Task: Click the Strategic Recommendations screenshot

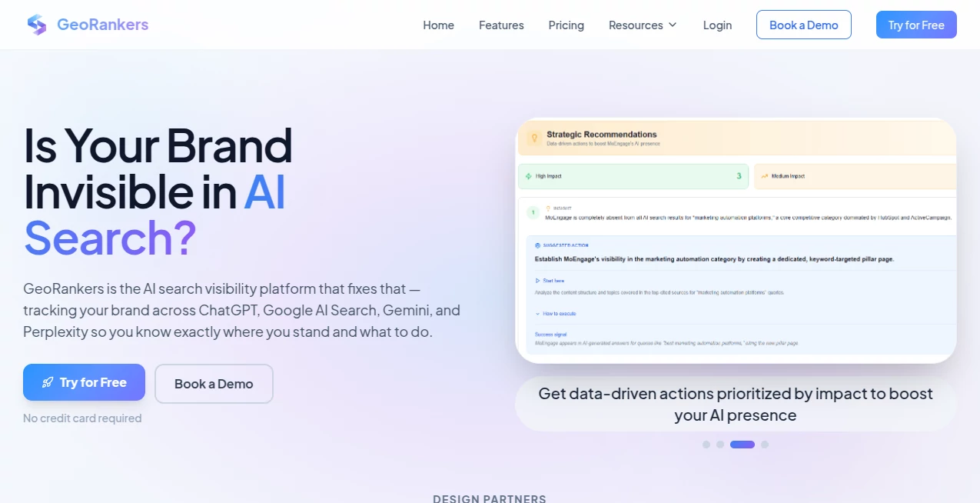Action: (x=736, y=240)
